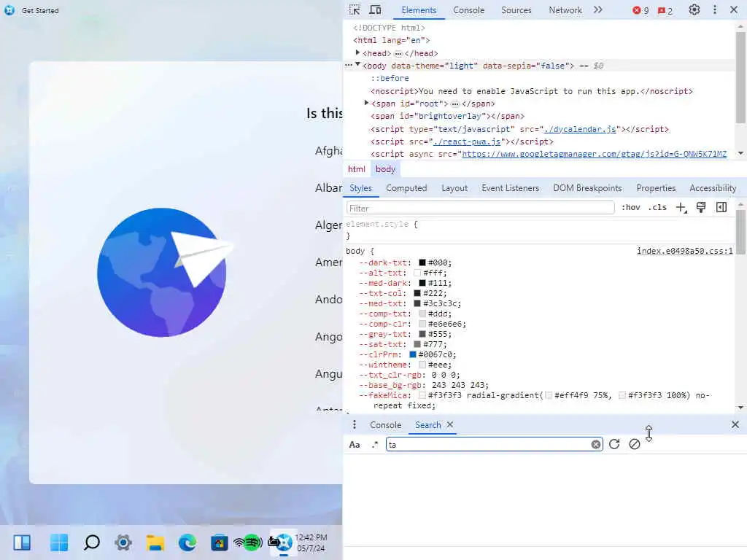
Task: Open the DOM Breakpoints pane tab
Action: tap(587, 188)
